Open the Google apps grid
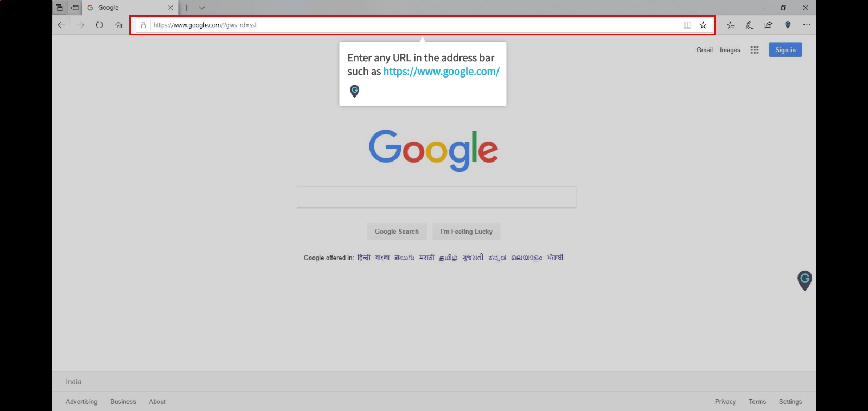Viewport: 868px width, 411px height. [755, 50]
